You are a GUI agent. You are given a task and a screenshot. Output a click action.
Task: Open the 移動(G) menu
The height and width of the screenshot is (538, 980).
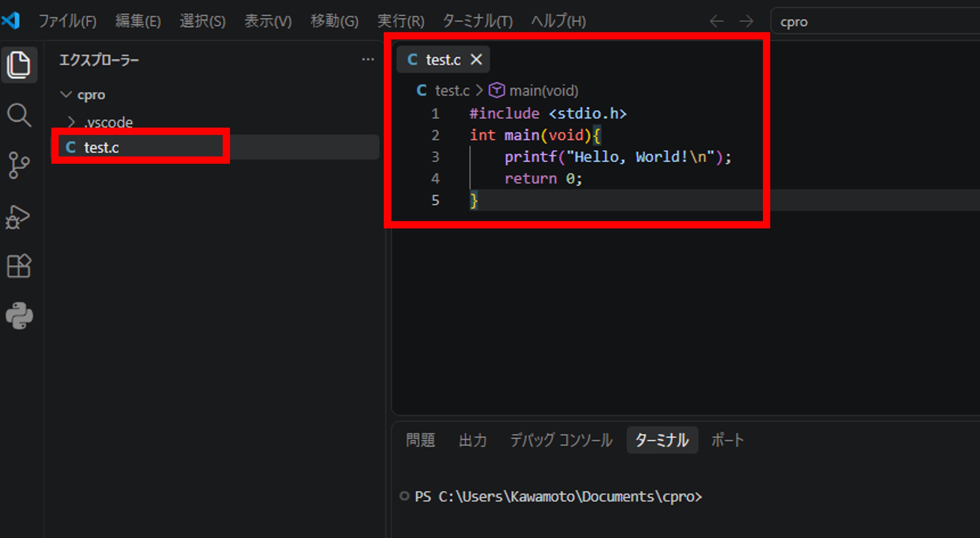[x=334, y=21]
